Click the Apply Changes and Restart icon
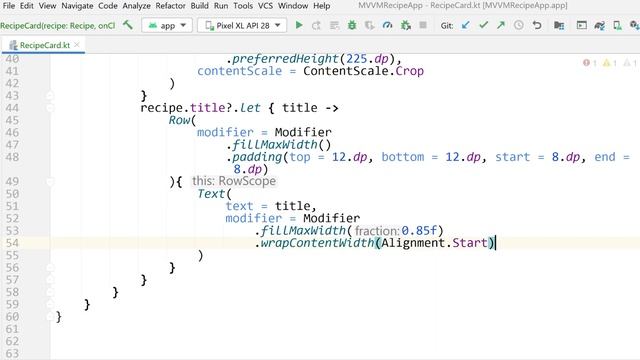The image size is (640, 360). (x=316, y=25)
